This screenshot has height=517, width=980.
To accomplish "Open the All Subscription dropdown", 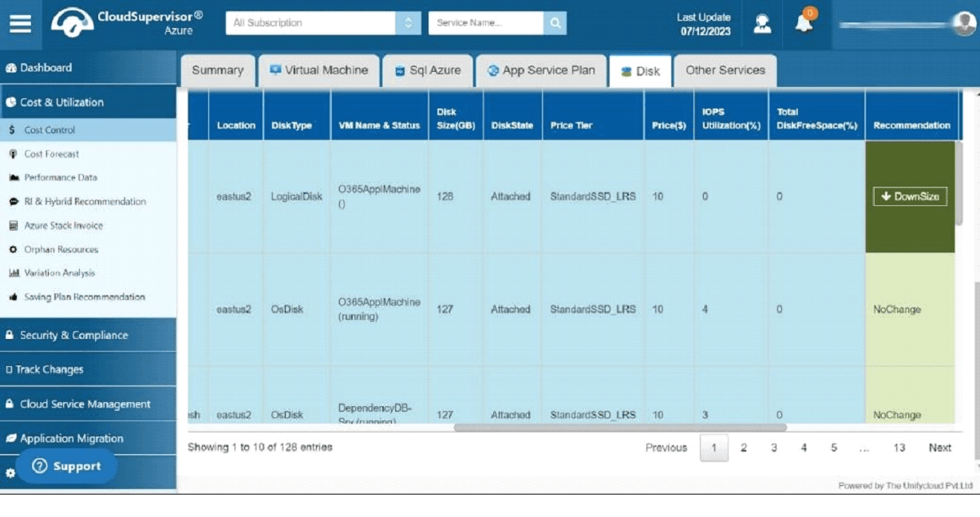I will (323, 23).
